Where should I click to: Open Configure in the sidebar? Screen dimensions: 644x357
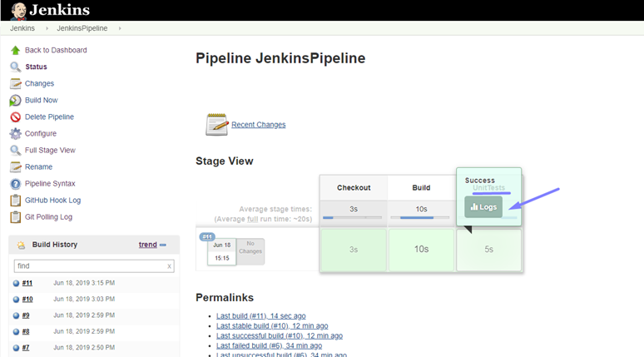(41, 133)
